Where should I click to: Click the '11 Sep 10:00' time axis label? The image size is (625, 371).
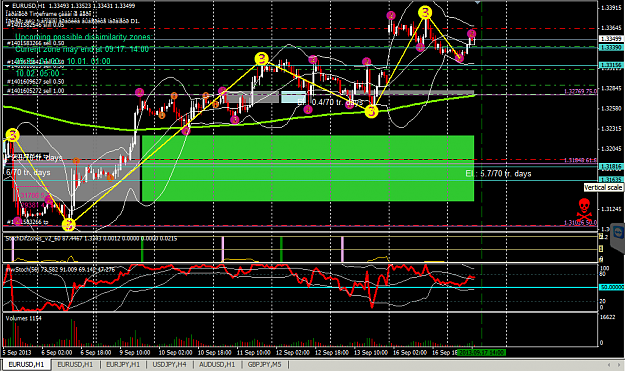pyautogui.click(x=254, y=353)
